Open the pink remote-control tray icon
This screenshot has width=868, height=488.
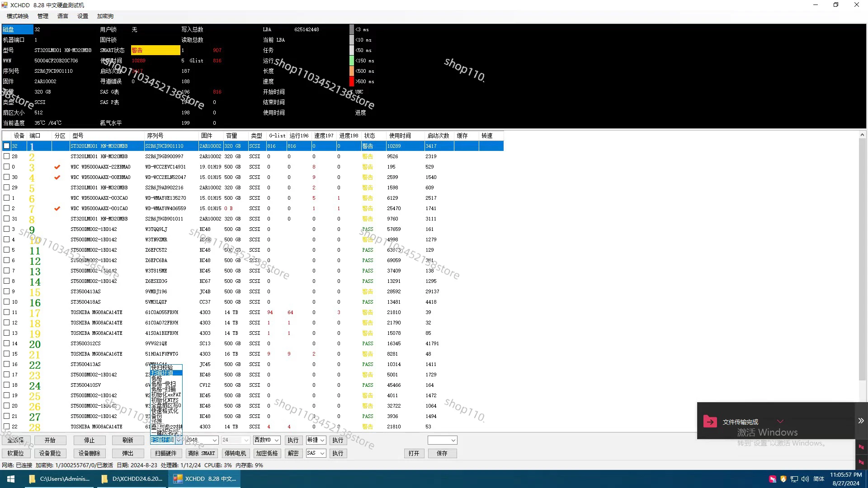pos(773,479)
